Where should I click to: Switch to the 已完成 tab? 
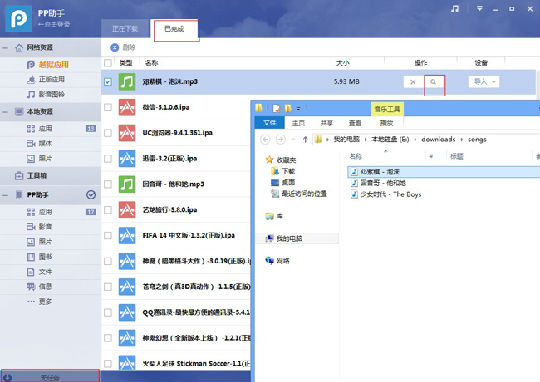(175, 29)
